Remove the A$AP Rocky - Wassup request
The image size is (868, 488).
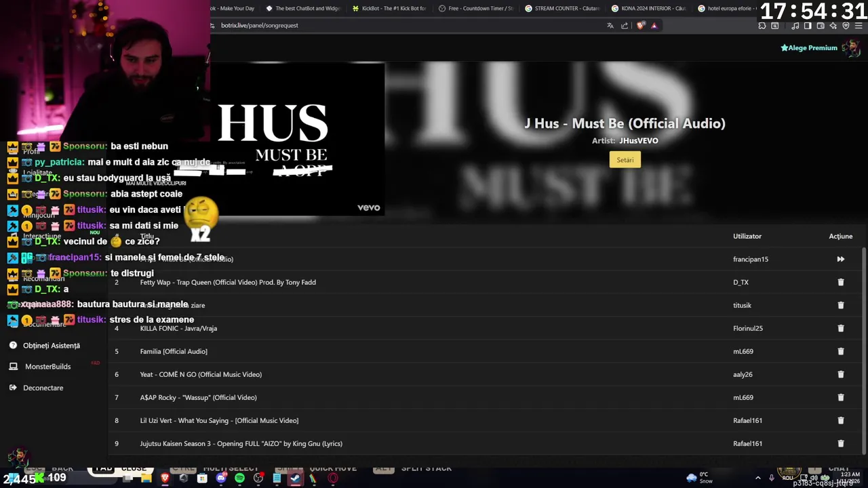pos(840,397)
